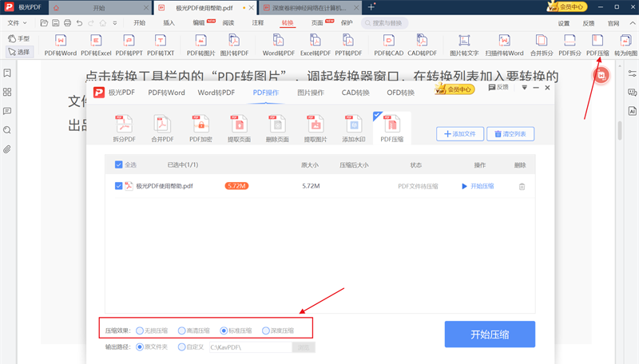Open 文件 menu dropdown
639x364 pixels.
[x=17, y=23]
